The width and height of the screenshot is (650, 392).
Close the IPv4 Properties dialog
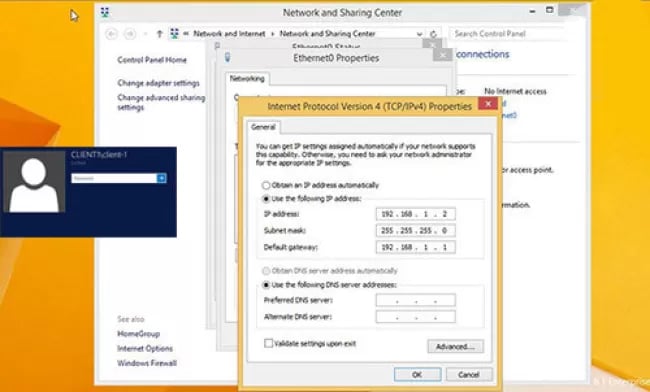coord(488,104)
